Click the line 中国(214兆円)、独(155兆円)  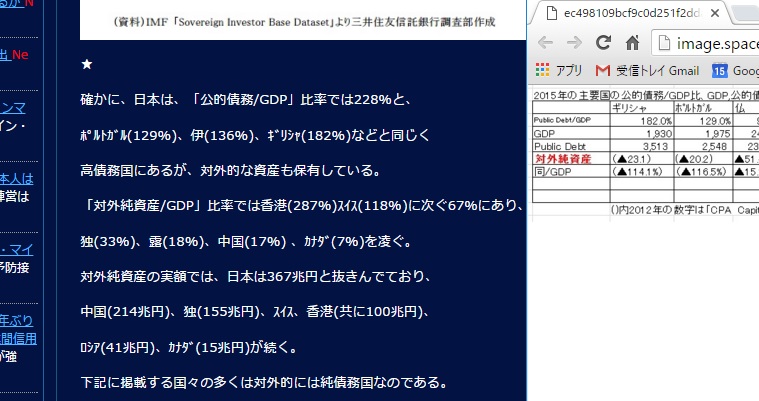coord(255,312)
